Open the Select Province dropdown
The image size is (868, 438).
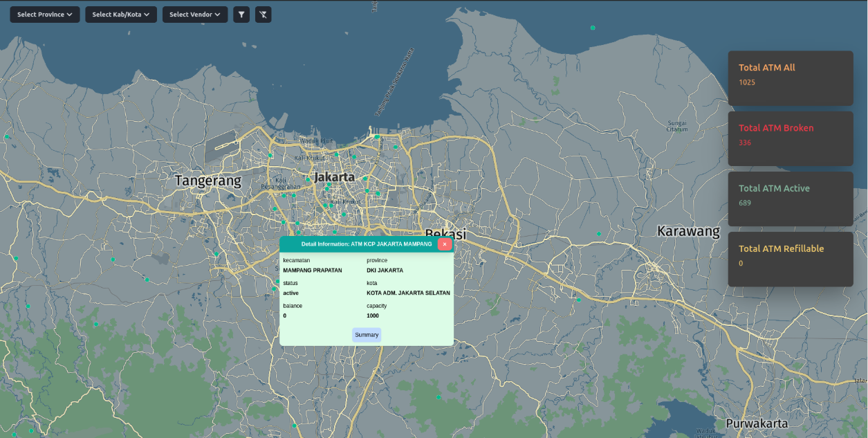point(44,14)
